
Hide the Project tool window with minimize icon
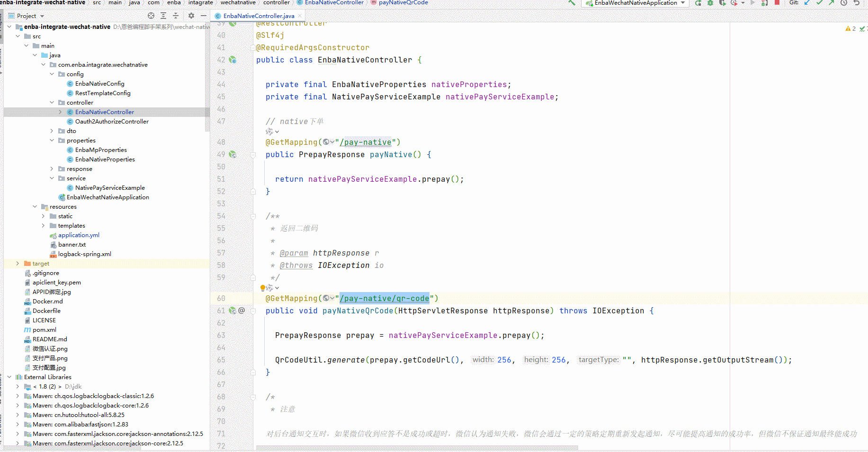coord(203,15)
